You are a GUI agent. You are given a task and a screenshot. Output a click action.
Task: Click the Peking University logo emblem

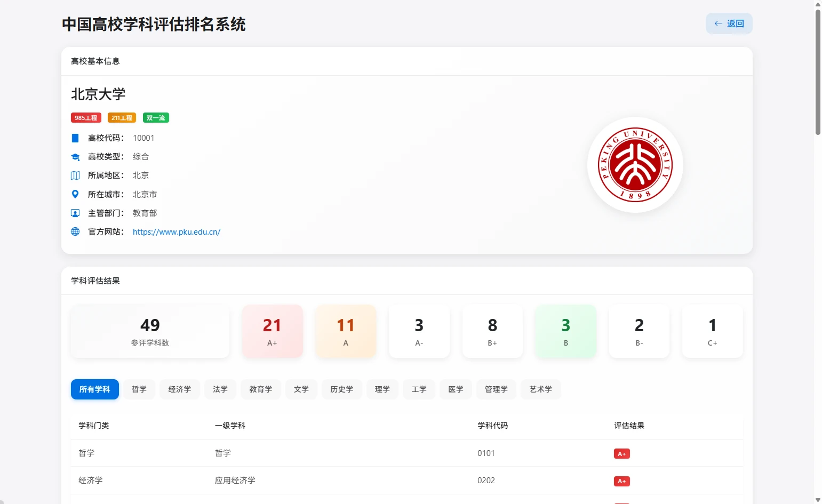[635, 165]
